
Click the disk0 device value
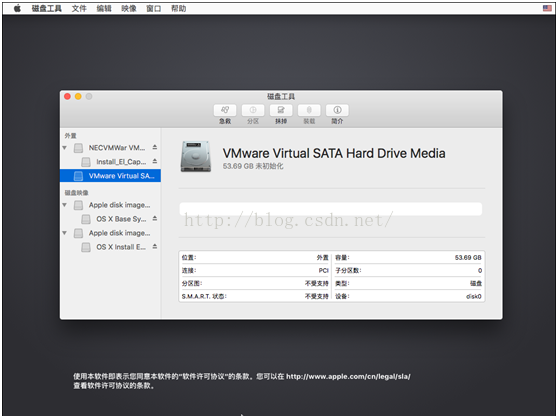tap(474, 296)
